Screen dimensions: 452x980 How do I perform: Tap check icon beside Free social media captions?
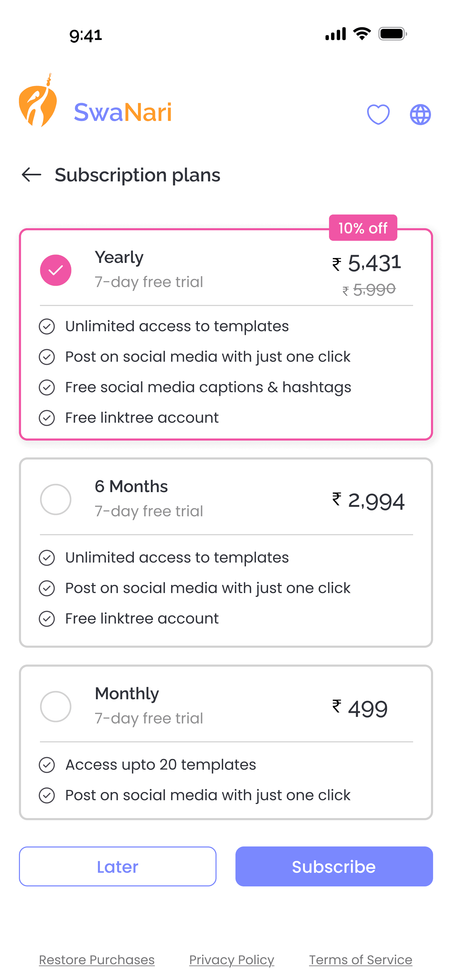coord(47,387)
